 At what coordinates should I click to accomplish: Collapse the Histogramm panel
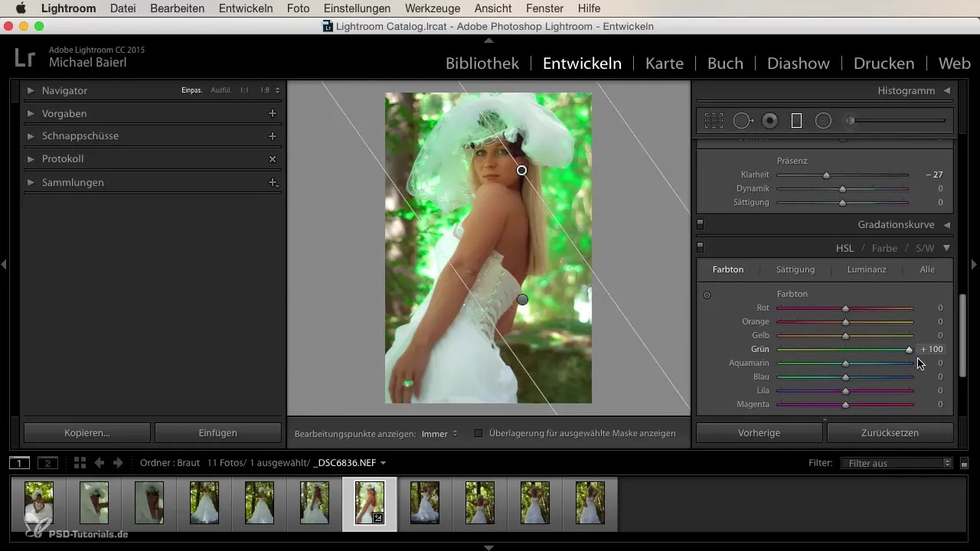click(x=947, y=90)
